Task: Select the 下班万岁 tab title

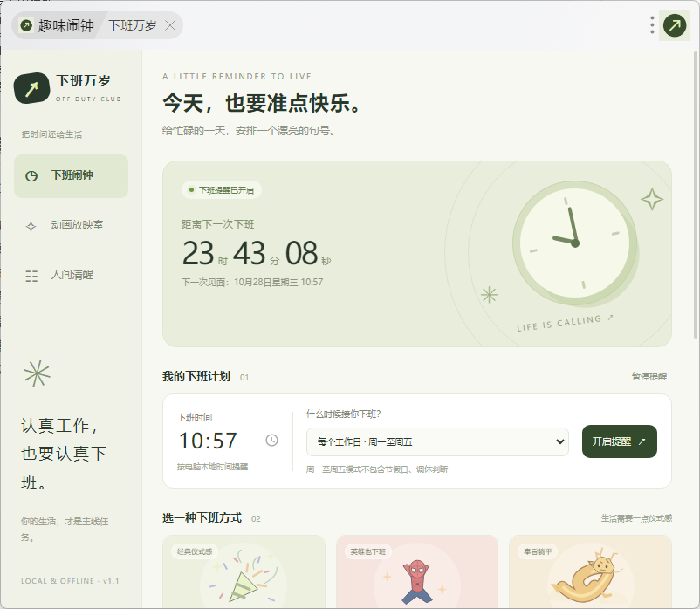Action: point(133,25)
